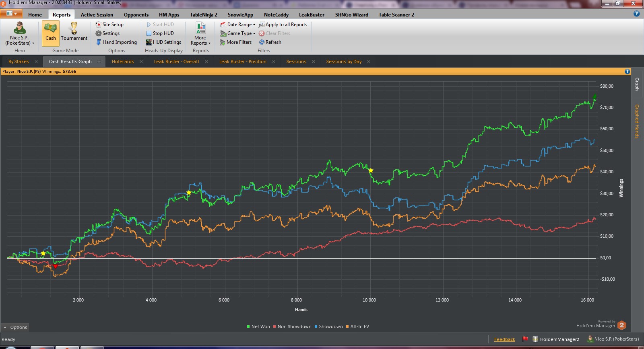Close the Leak Buster - Overall tab

pyautogui.click(x=206, y=62)
